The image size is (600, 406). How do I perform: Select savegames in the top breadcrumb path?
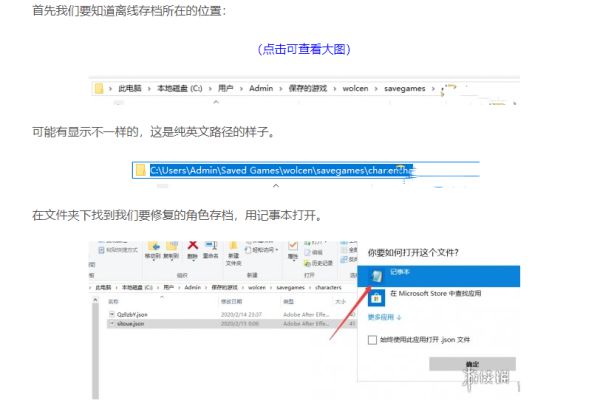[x=404, y=88]
